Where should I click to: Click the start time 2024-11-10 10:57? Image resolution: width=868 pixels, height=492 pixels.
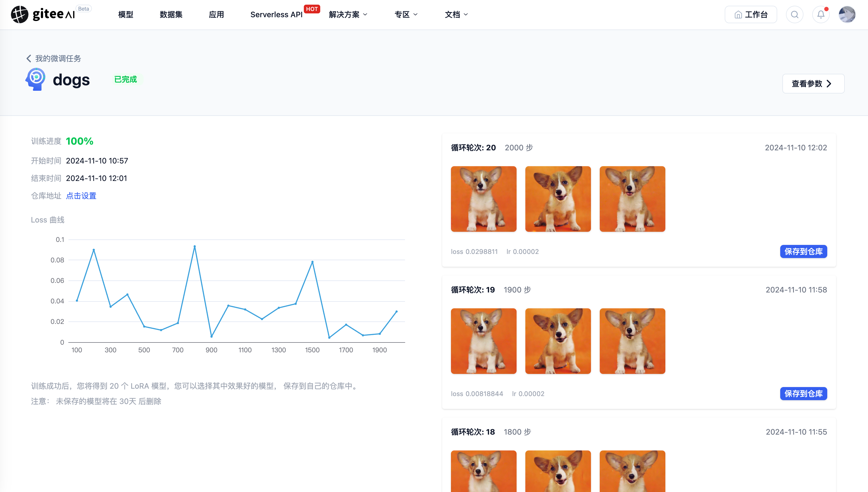(x=97, y=160)
